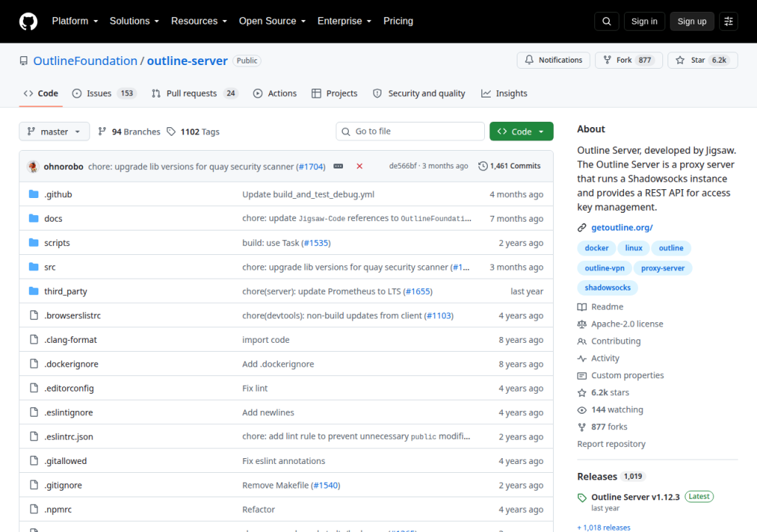Open 1,461 Commits history

pyautogui.click(x=509, y=166)
